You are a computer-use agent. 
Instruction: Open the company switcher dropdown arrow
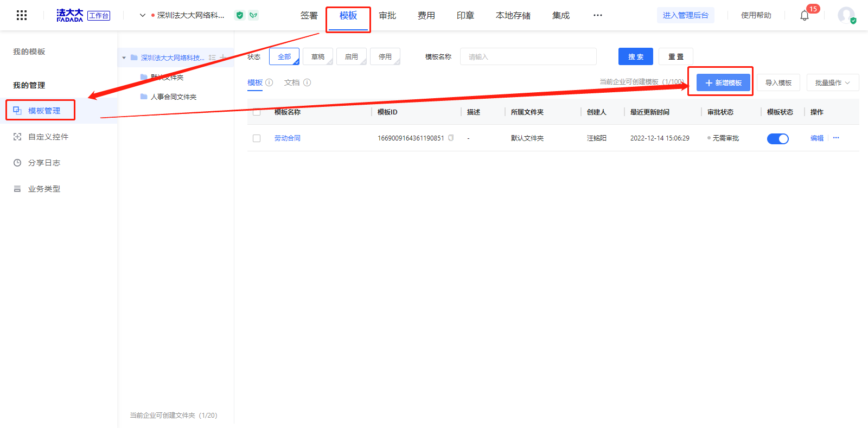click(x=143, y=15)
